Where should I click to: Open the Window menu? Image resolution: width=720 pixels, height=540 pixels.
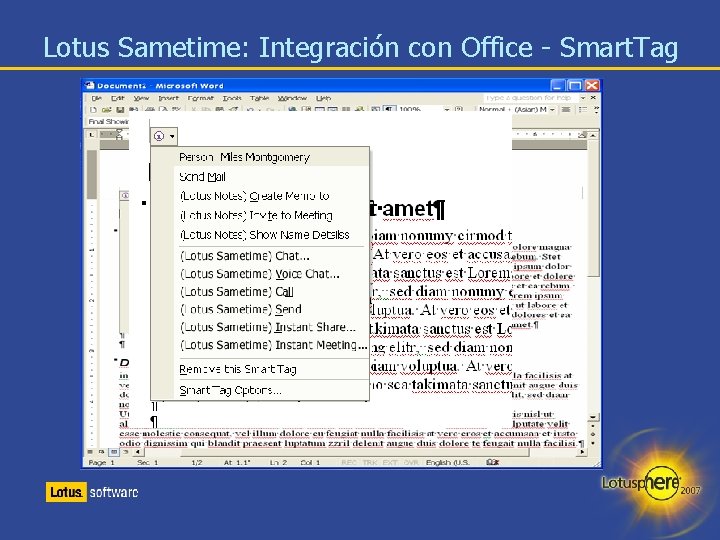click(292, 98)
